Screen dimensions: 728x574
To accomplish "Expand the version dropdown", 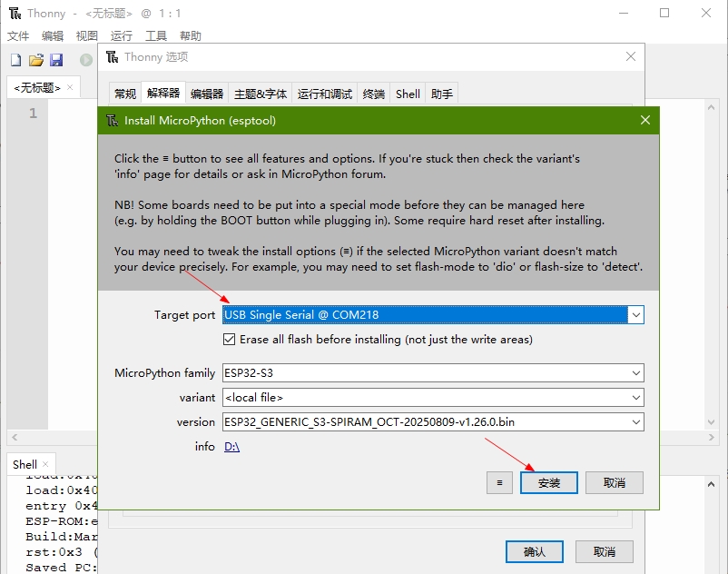I will 635,422.
